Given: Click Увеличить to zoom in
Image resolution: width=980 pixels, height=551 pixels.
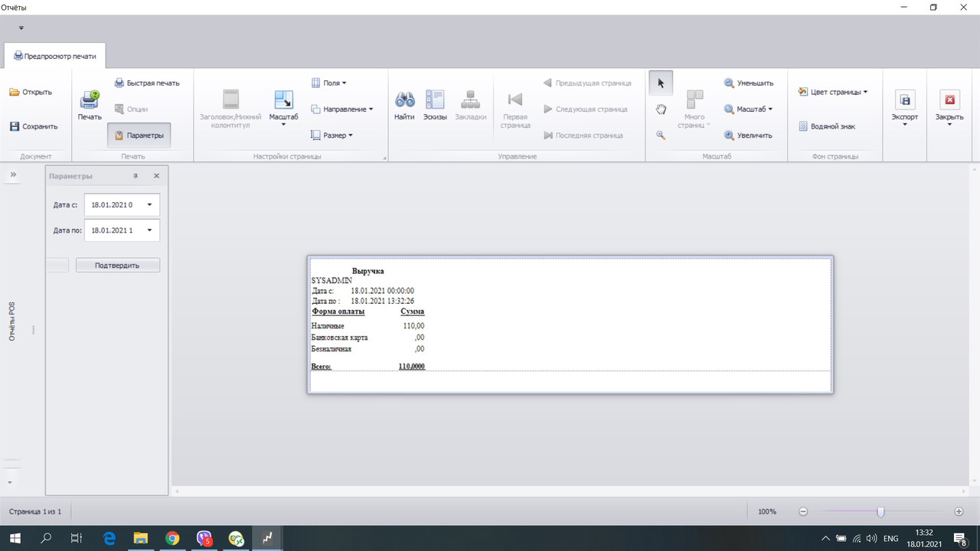Looking at the screenshot, I should (748, 135).
